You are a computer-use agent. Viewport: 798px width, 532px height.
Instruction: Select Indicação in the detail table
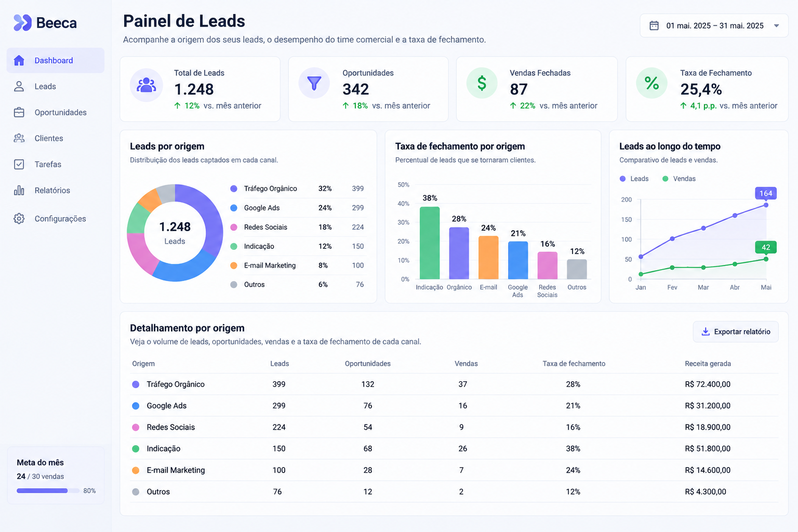pos(164,448)
